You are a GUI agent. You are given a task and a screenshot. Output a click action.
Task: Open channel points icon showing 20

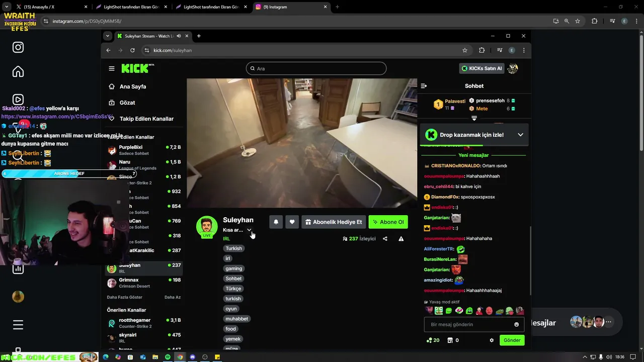click(433, 340)
